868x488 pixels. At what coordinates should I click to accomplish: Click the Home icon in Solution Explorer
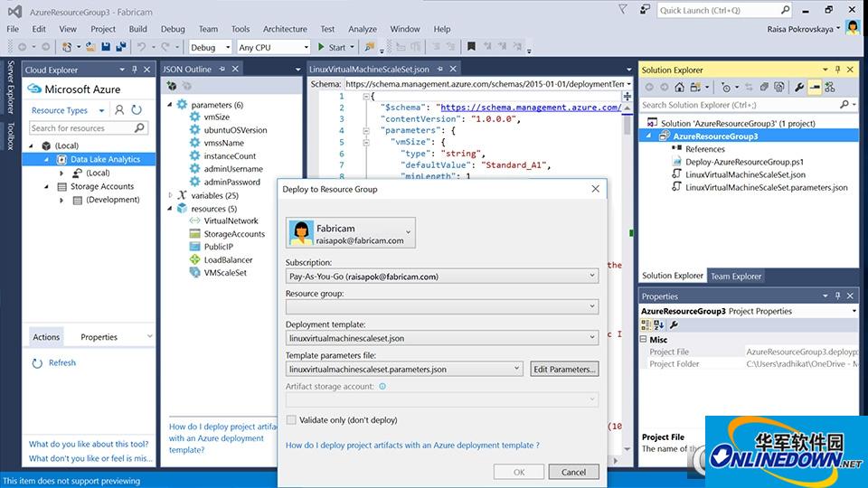[679, 87]
